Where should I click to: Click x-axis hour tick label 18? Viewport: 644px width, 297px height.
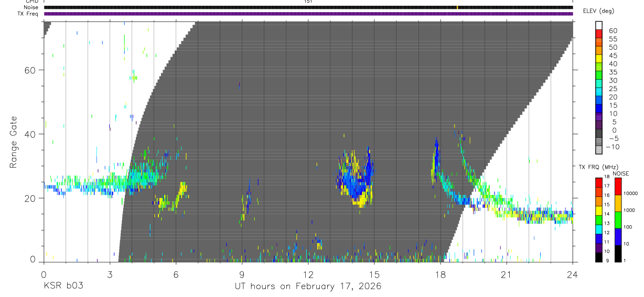[441, 274]
